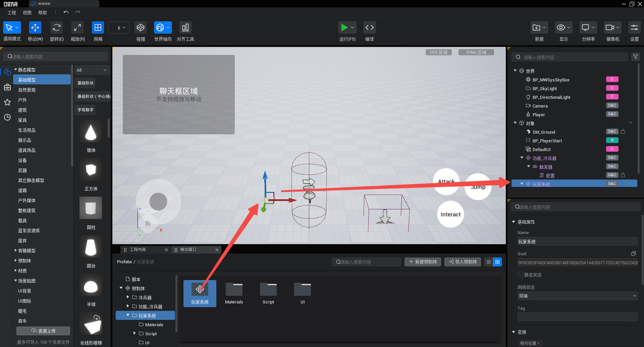Screen dimensions: 644x347
Task: Select the 基础形状 filter button
Action: pyautogui.click(x=85, y=83)
